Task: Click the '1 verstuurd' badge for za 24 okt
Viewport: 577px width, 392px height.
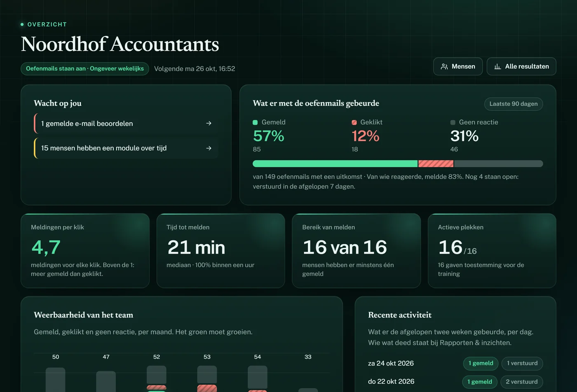Action: (522, 363)
